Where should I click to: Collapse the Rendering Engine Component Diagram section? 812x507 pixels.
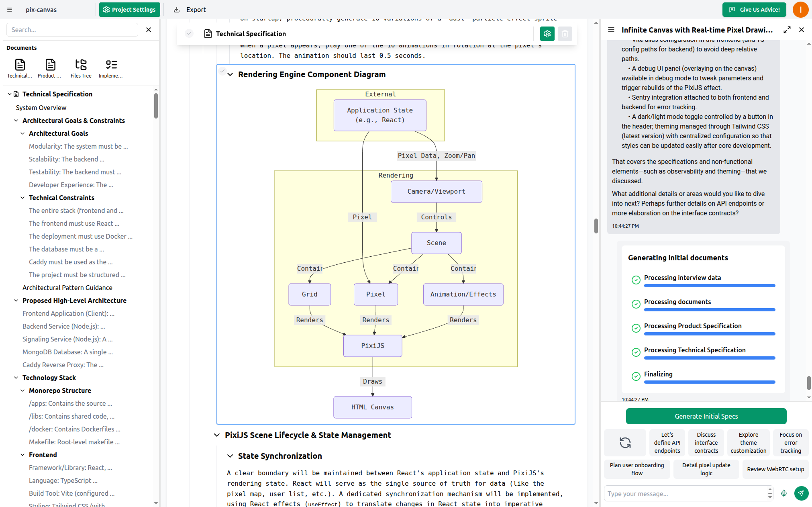(x=230, y=74)
